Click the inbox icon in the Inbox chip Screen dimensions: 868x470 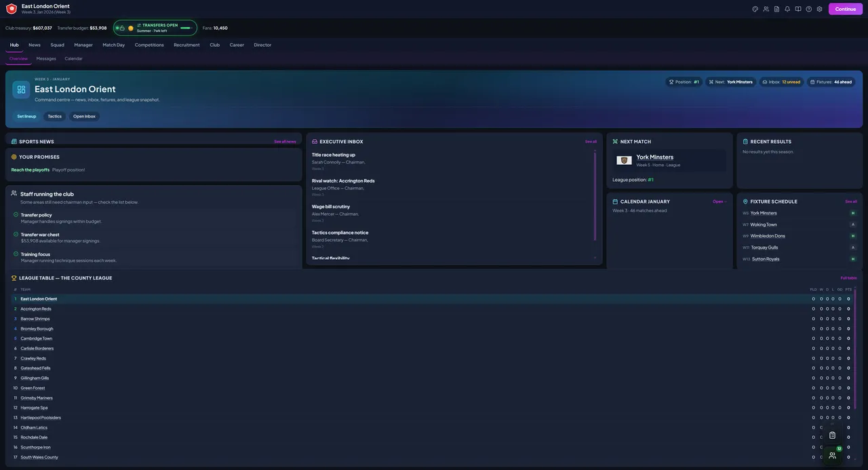(765, 82)
